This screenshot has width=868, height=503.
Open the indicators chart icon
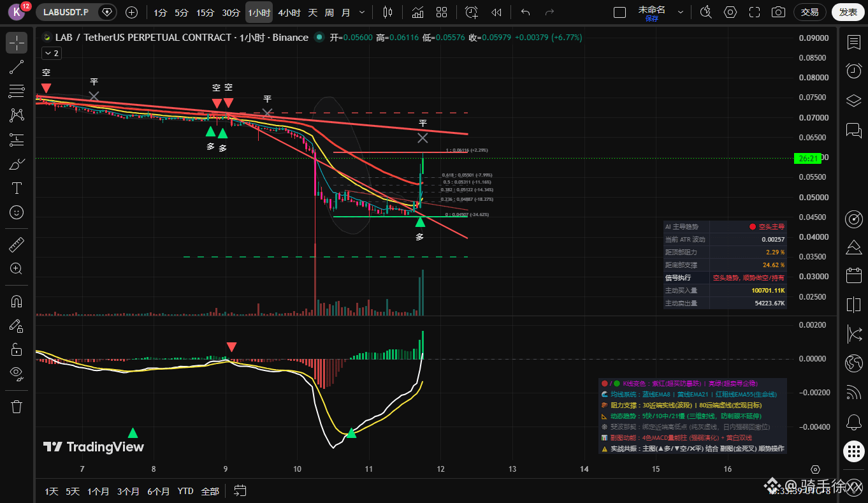tap(417, 12)
